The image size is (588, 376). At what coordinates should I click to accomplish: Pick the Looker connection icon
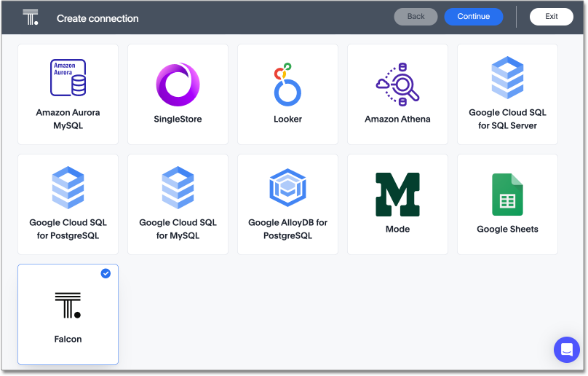click(x=287, y=85)
